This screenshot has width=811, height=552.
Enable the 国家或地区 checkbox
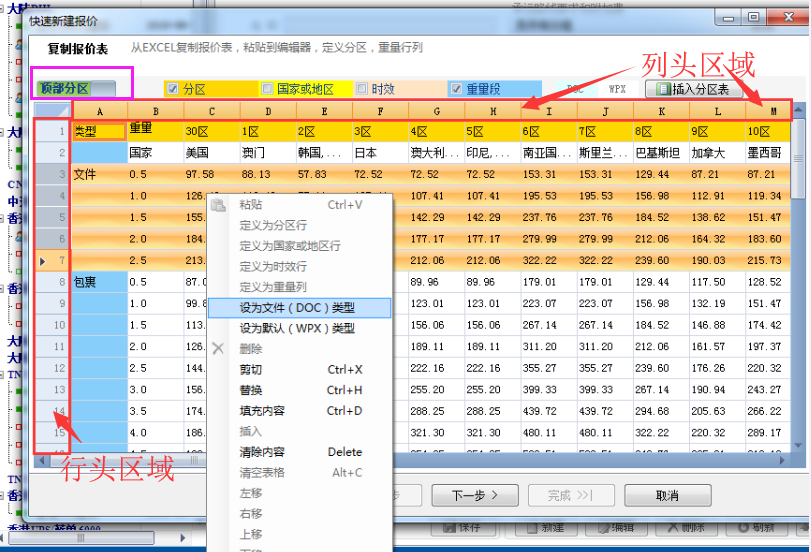pos(267,89)
